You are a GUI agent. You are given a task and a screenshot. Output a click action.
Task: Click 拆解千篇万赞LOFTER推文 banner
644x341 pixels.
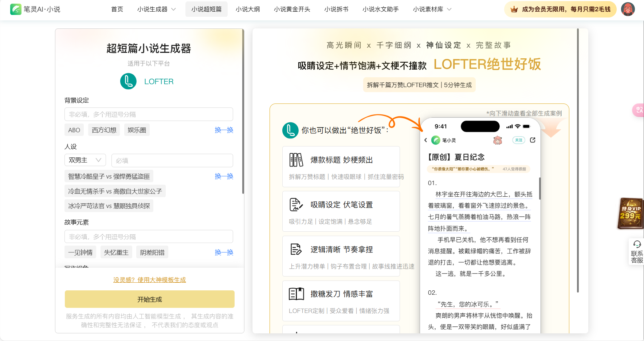click(419, 85)
